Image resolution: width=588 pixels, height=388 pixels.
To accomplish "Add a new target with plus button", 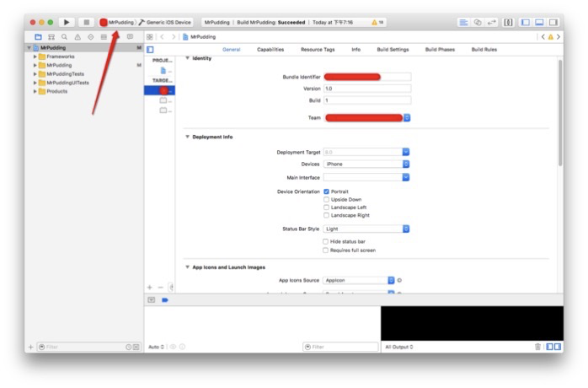I will coord(150,288).
